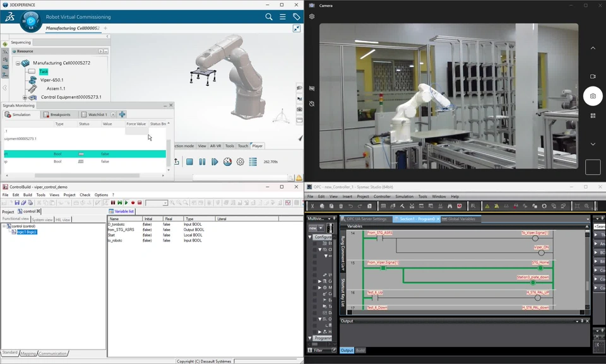Open Sysmac Studio Controller menu
Screen dimensions: 606x364
click(382, 196)
